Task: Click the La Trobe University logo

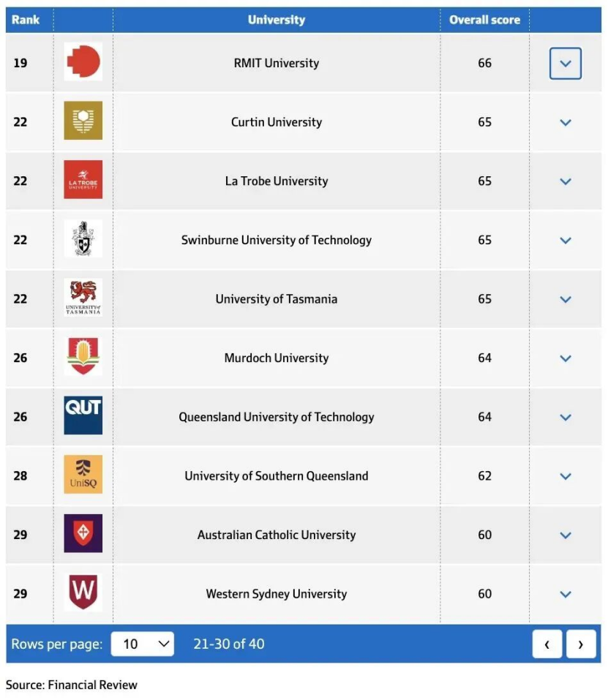Action: [83, 180]
